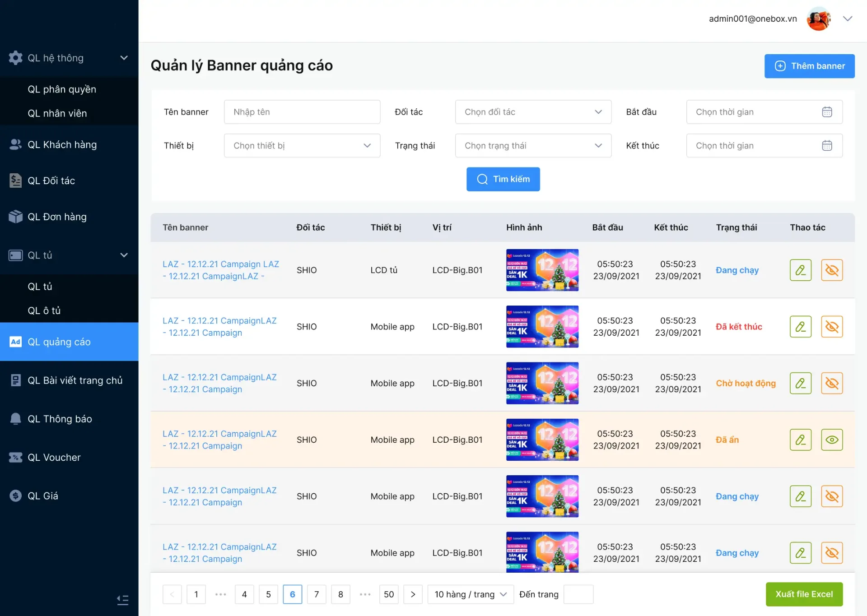
Task: Go to next page arrow in pagination
Action: coord(413,594)
